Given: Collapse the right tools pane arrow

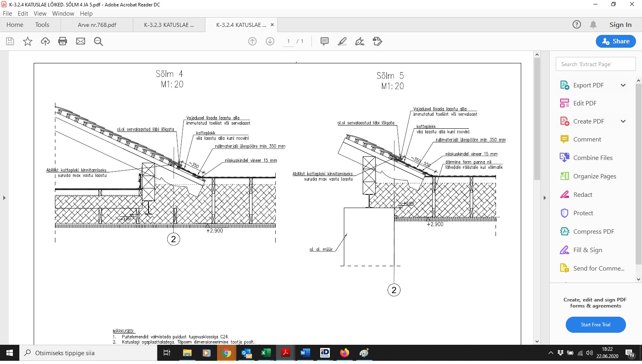Looking at the screenshot, I should click(544, 198).
